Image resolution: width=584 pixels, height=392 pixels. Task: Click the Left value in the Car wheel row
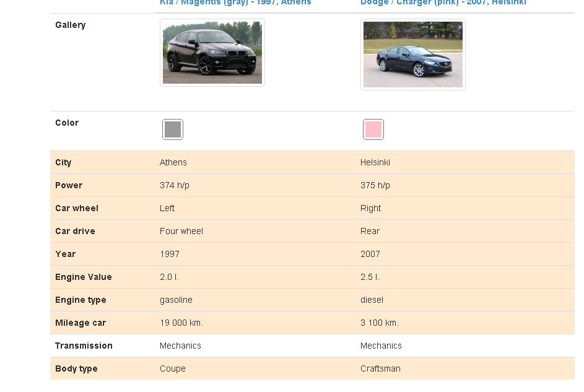click(167, 208)
